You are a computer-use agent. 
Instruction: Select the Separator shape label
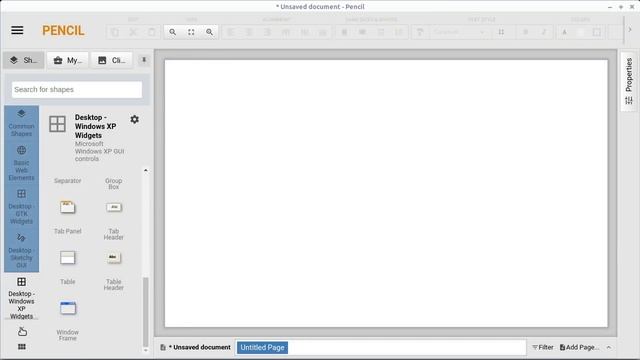click(x=67, y=181)
